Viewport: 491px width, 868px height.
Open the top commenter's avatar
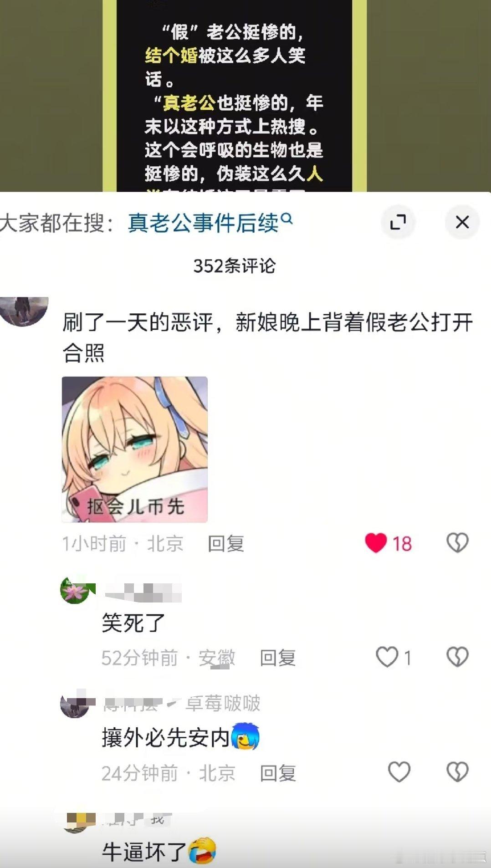pos(24,311)
